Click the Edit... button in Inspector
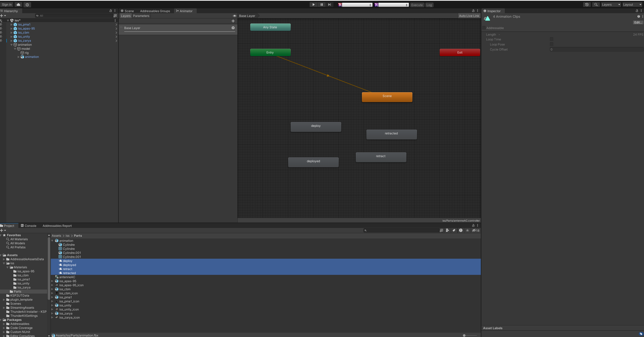The width and height of the screenshot is (644, 337). [638, 22]
